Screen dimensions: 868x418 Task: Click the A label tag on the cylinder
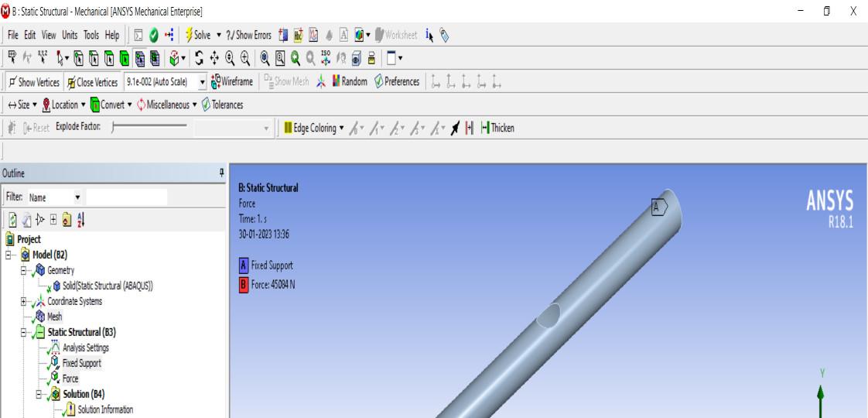(659, 207)
